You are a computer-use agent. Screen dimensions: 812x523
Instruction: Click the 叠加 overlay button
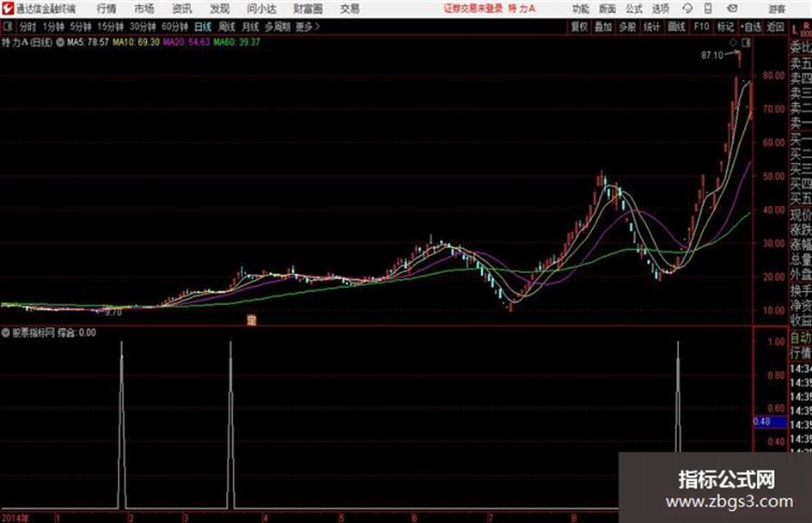pos(603,27)
